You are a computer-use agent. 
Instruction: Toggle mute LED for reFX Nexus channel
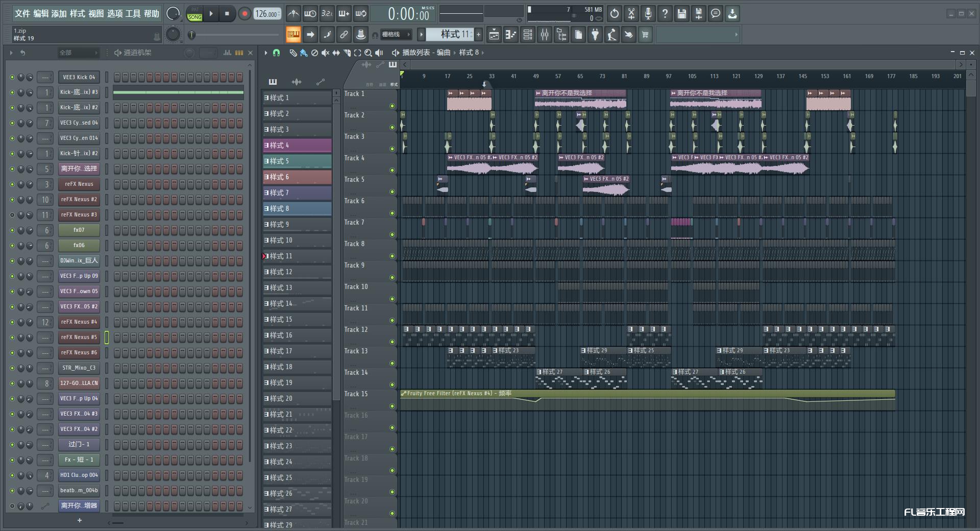tap(12, 184)
